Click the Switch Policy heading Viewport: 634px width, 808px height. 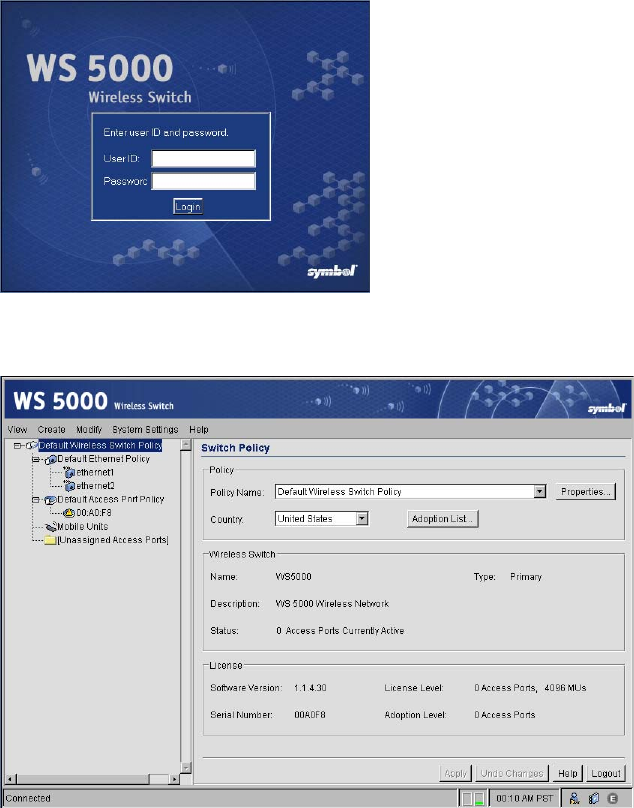click(x=236, y=448)
